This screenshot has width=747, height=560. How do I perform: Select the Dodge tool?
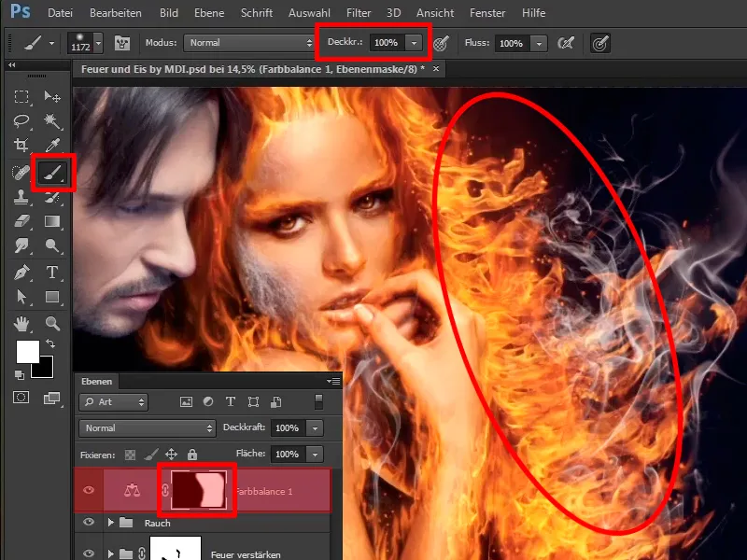(52, 245)
